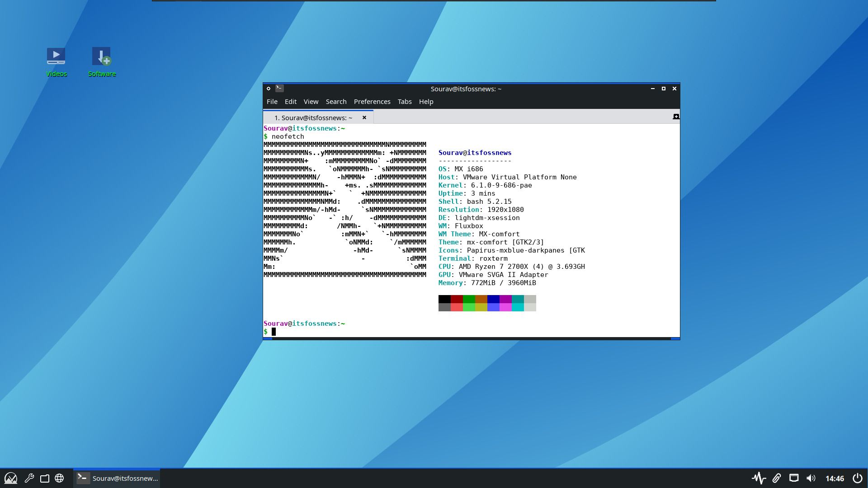
Task: Maximize the roxterm terminal window
Action: click(664, 89)
